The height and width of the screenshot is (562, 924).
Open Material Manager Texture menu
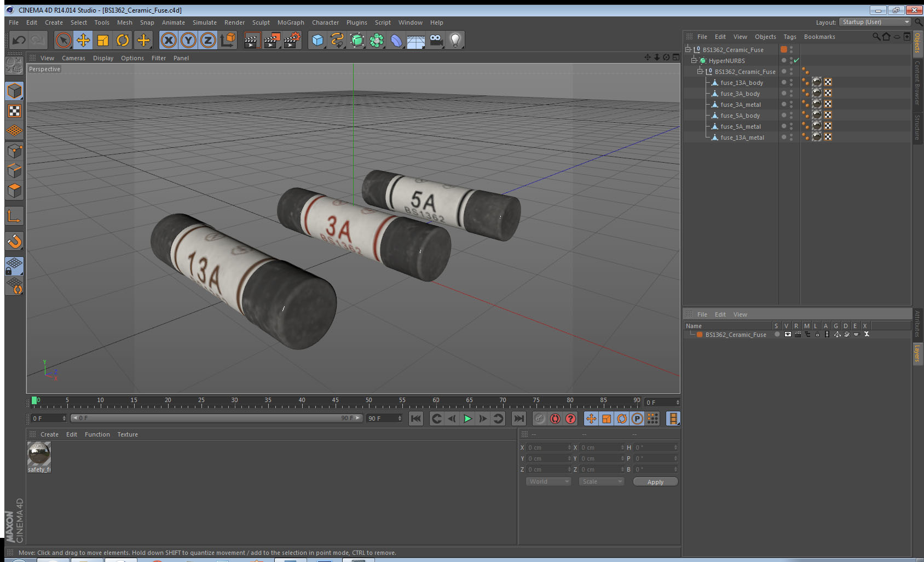(128, 434)
